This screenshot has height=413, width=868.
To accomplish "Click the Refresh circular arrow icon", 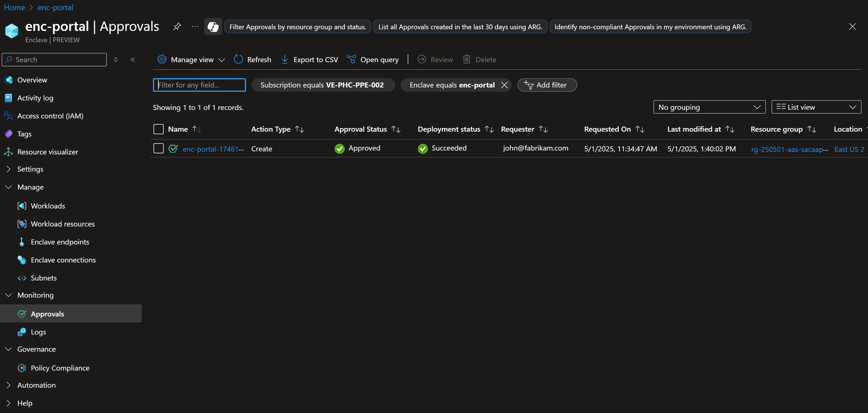I will (x=238, y=59).
